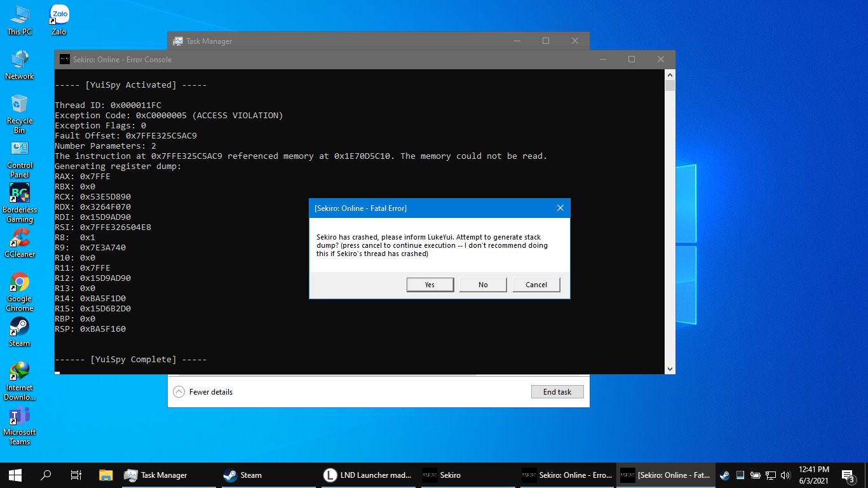
Task: Open the notification center icon
Action: 848,475
